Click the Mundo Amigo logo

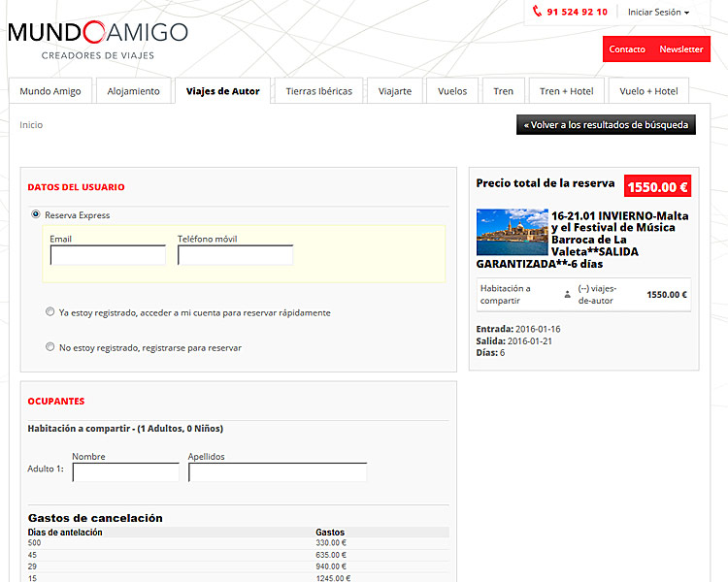[x=98, y=40]
